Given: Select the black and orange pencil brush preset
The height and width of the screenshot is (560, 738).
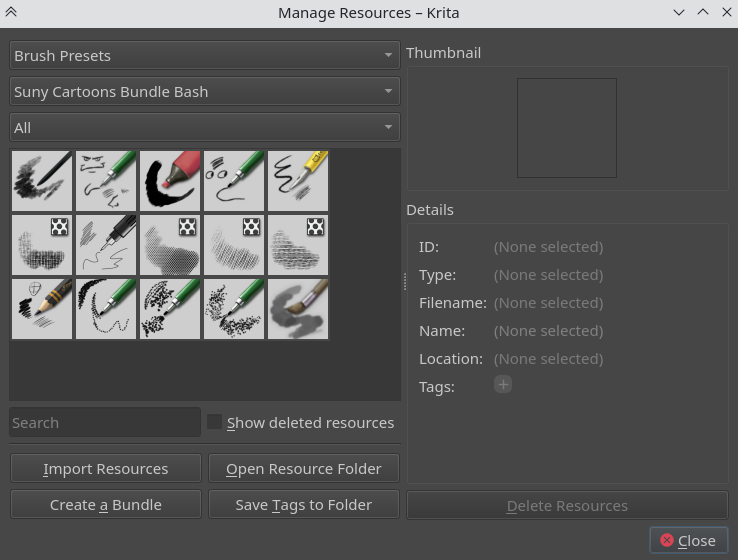Looking at the screenshot, I should (42, 309).
